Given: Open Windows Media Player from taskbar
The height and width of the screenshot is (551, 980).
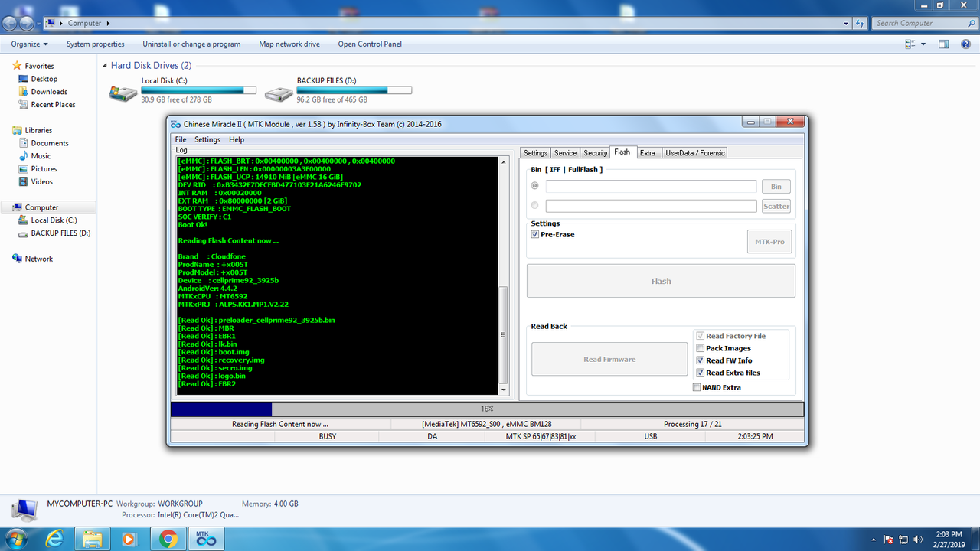Looking at the screenshot, I should [x=129, y=539].
